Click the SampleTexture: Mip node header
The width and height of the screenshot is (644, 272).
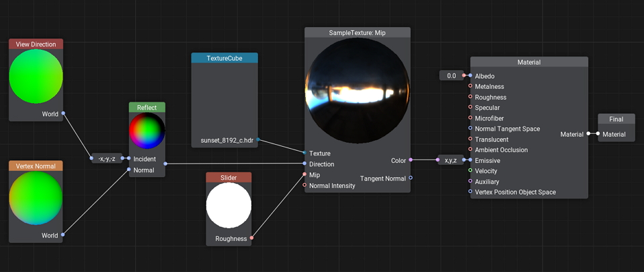click(358, 32)
